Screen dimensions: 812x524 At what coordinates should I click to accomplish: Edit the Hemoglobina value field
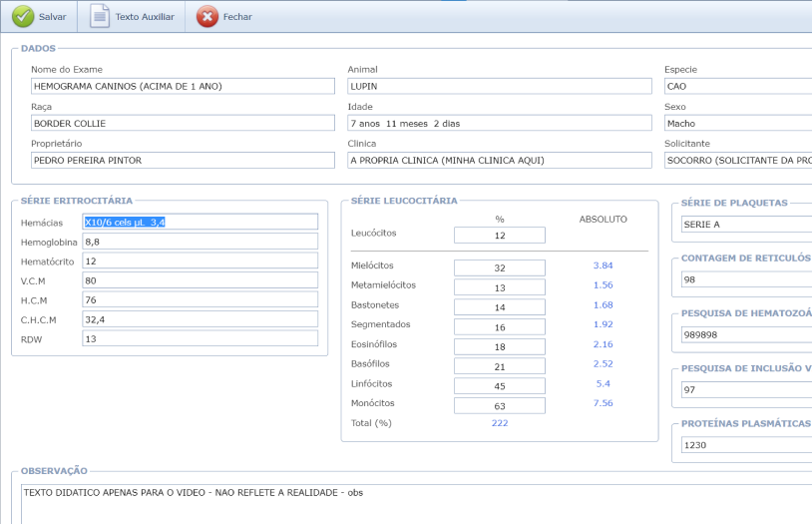coord(201,242)
